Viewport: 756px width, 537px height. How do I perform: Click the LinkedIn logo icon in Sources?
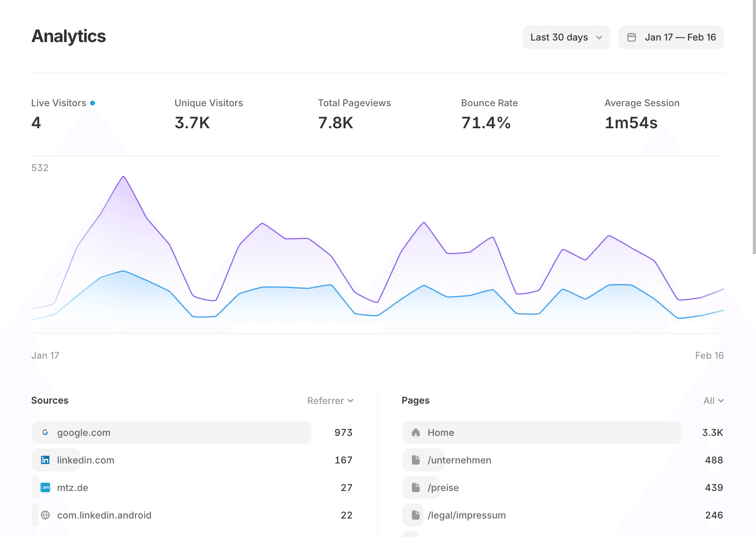[x=45, y=460]
